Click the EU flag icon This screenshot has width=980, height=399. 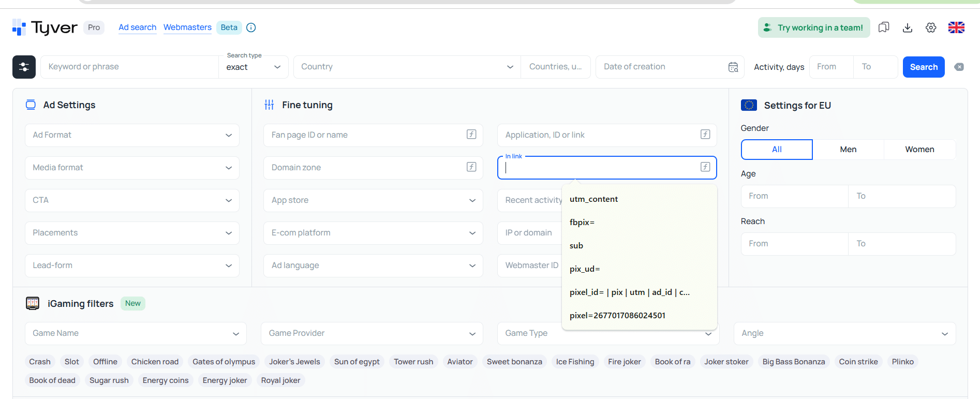(x=749, y=105)
